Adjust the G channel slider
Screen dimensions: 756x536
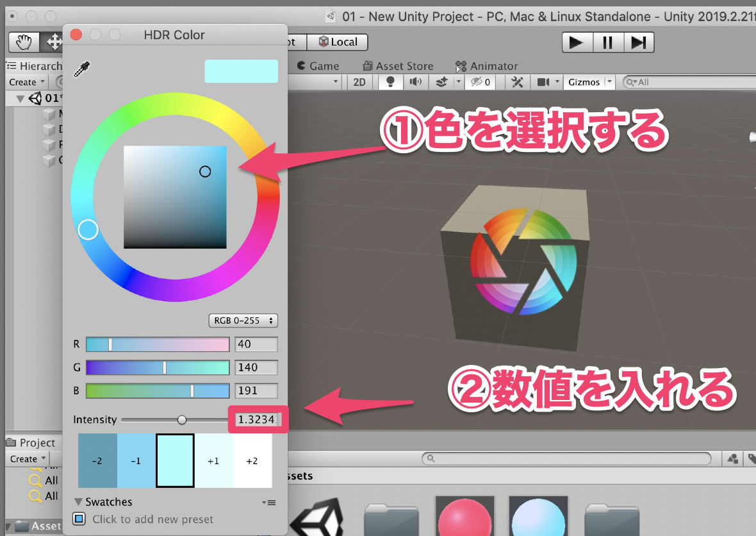(x=158, y=367)
